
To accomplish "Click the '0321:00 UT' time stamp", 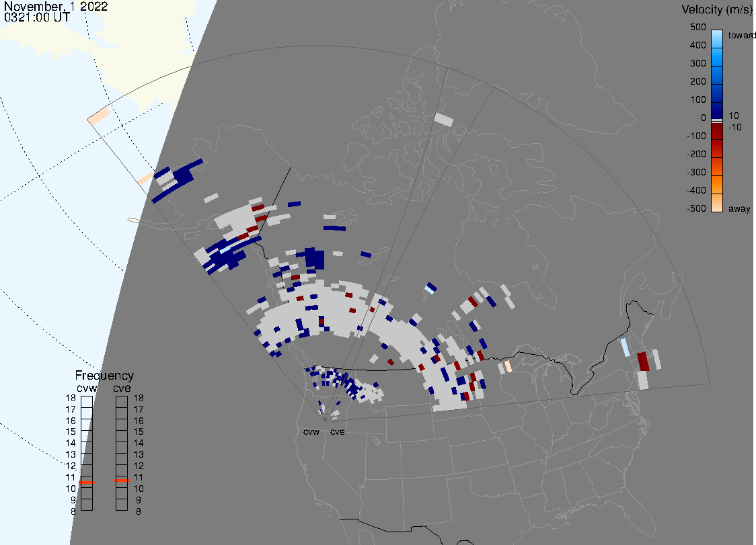I will point(37,18).
